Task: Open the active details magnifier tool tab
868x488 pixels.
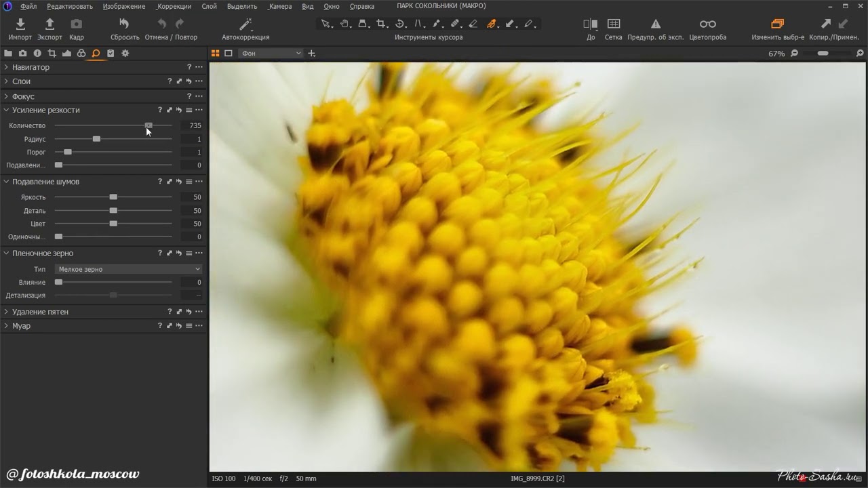Action: point(96,53)
